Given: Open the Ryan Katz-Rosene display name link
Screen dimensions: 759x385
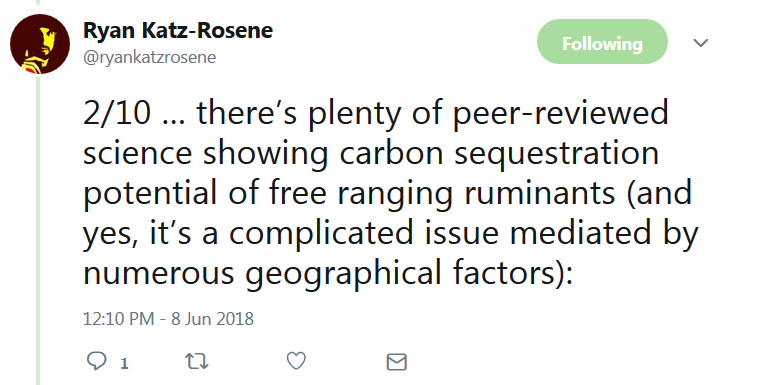Looking at the screenshot, I should click(178, 31).
